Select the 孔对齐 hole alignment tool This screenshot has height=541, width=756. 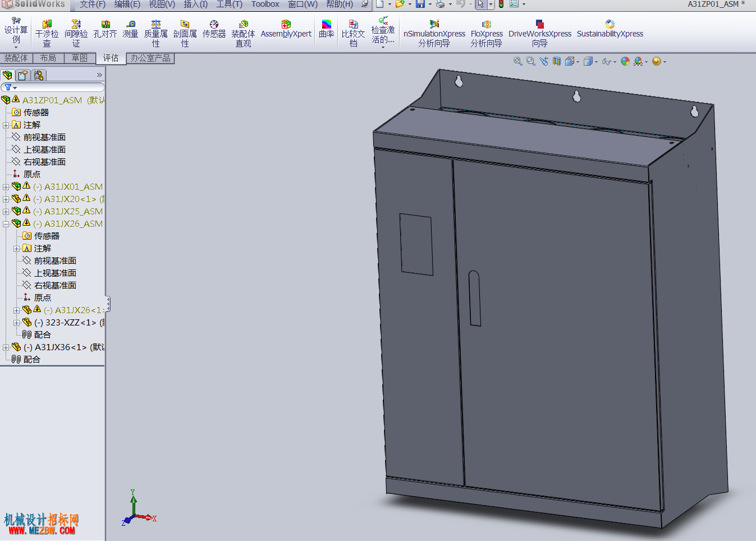click(x=105, y=29)
